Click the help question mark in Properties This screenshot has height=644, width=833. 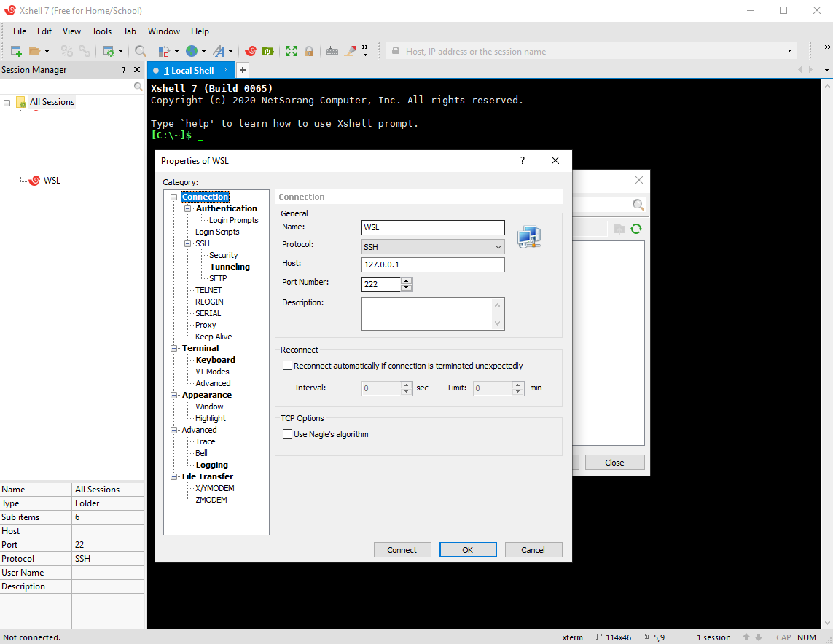523,160
